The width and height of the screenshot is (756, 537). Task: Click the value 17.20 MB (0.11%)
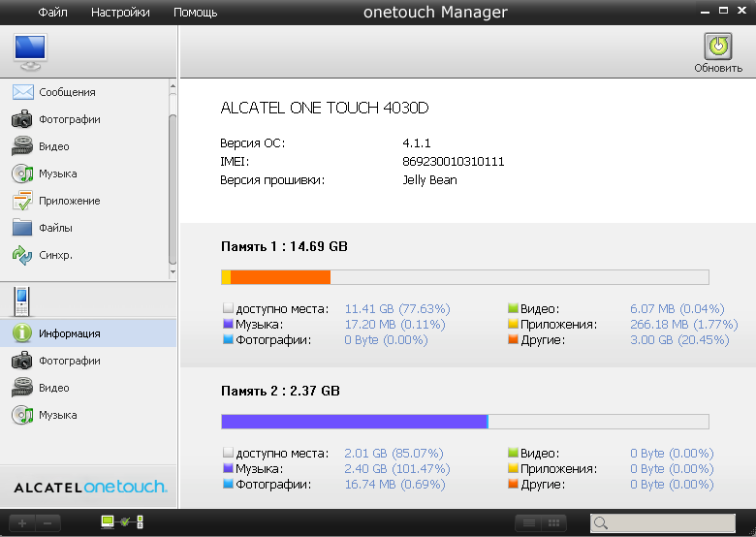tap(394, 324)
